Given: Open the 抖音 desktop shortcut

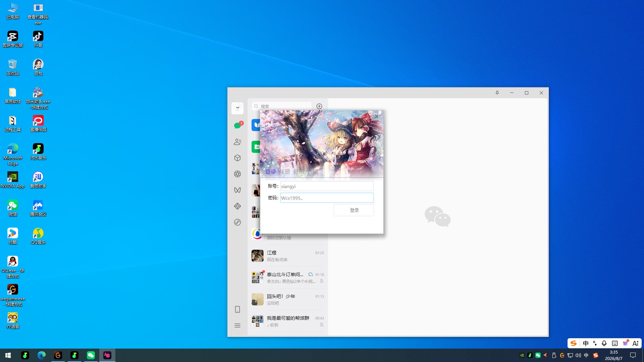Looking at the screenshot, I should tap(38, 39).
